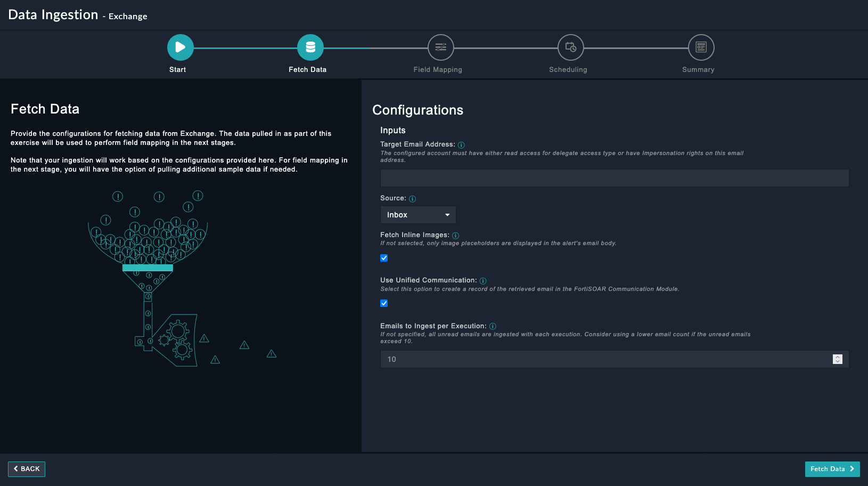The width and height of the screenshot is (868, 486).
Task: Uncheck the Fetch Inline Images checkbox
Action: click(384, 258)
